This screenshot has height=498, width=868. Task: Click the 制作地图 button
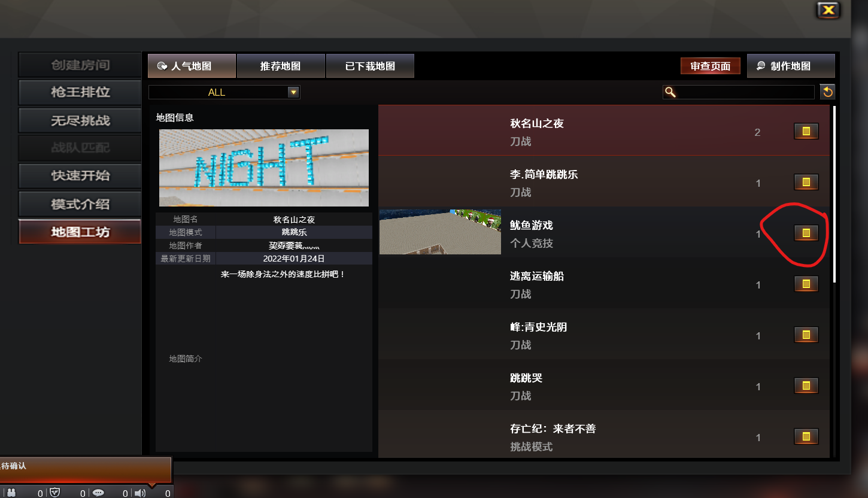tap(791, 66)
